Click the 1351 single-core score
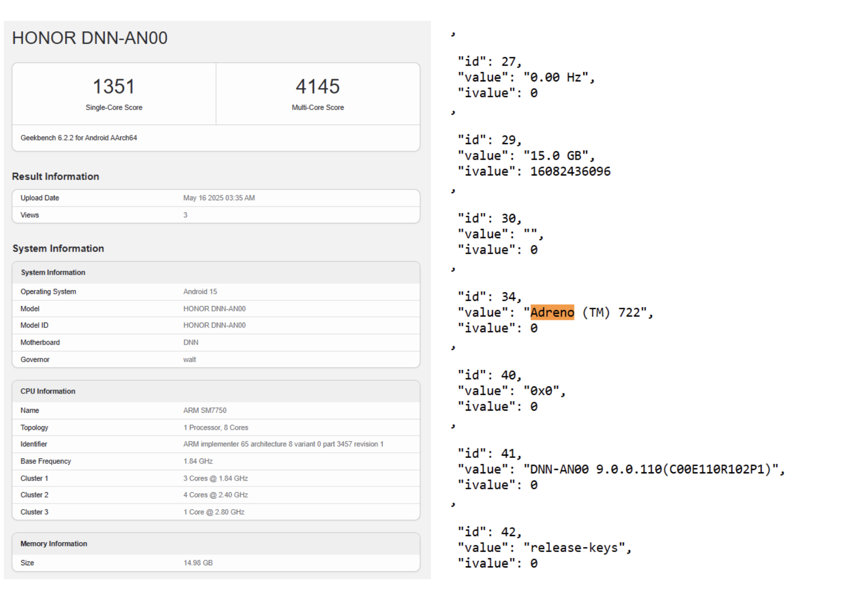This screenshot has width=868, height=590. click(113, 86)
